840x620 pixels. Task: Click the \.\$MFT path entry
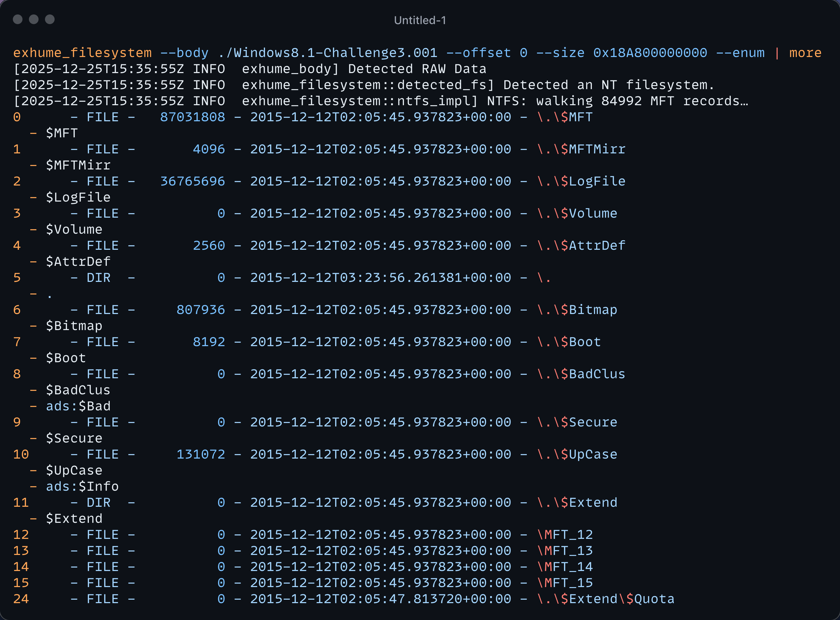tap(565, 117)
